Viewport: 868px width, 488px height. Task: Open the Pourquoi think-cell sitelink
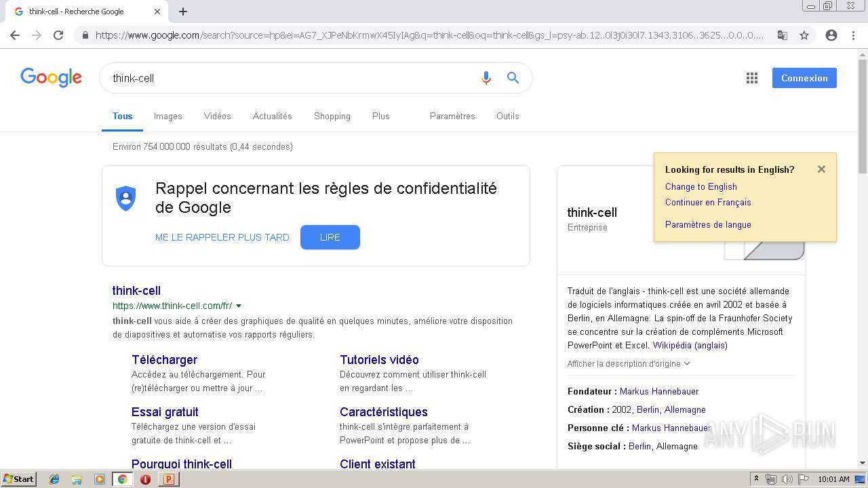click(182, 464)
